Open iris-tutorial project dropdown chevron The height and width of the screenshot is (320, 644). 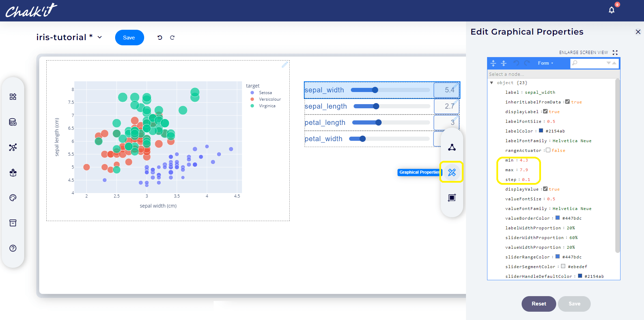tap(100, 37)
